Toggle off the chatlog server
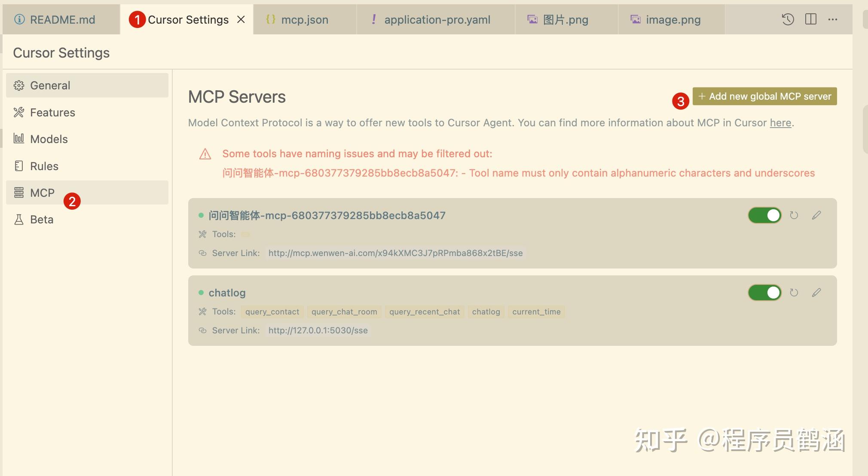868x476 pixels. click(764, 293)
